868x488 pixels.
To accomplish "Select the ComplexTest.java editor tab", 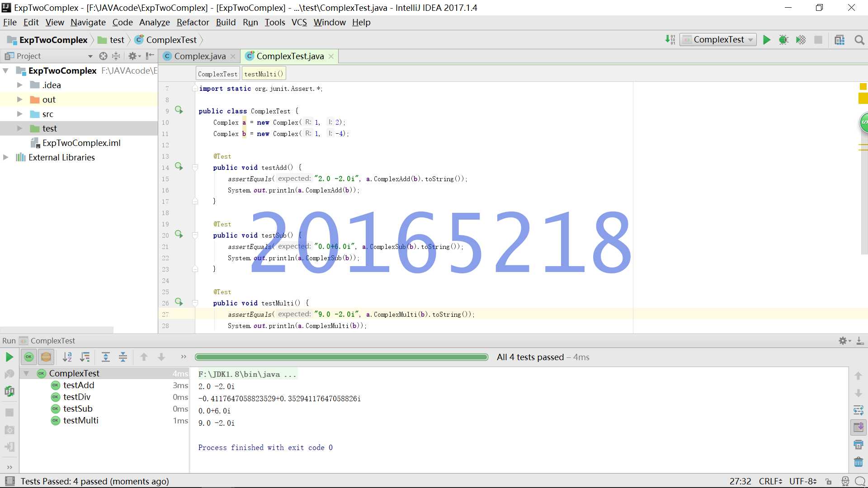I will click(x=290, y=56).
